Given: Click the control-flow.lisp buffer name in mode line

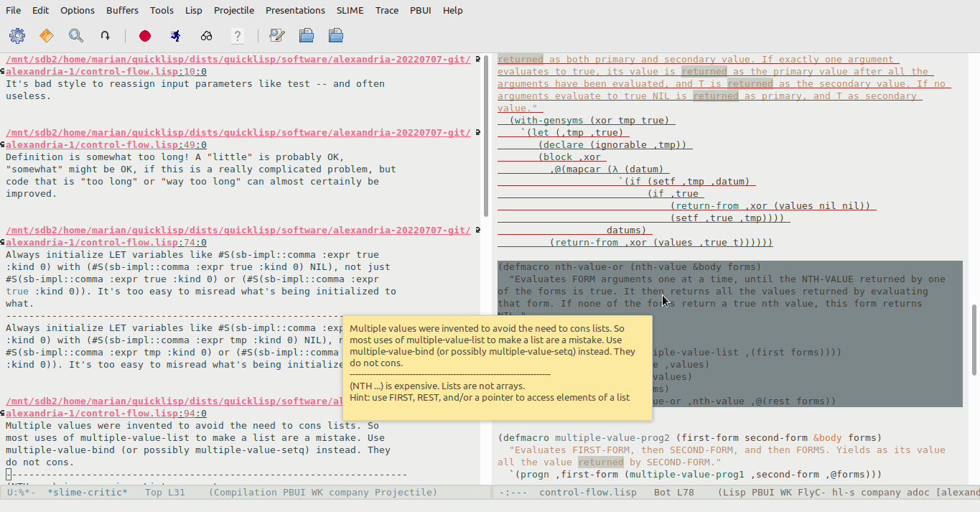Looking at the screenshot, I should click(588, 493).
